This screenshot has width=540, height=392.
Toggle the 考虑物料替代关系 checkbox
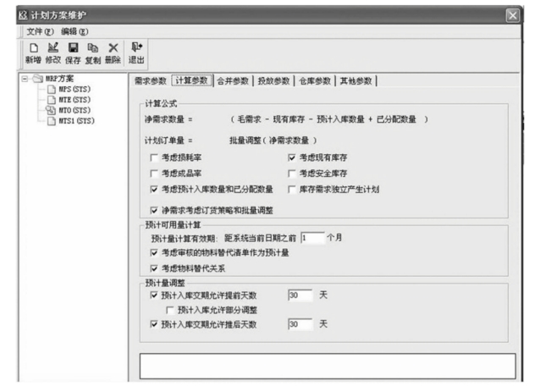154,268
